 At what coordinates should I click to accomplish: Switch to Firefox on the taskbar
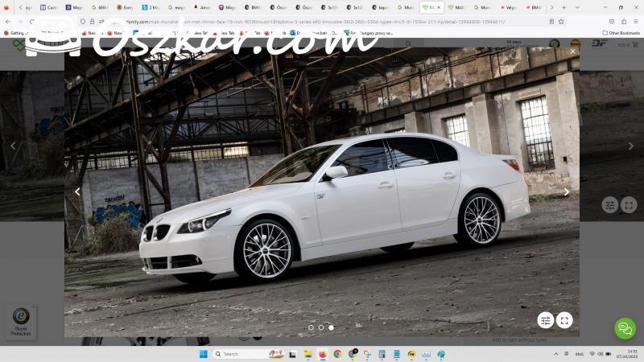pyautogui.click(x=323, y=354)
